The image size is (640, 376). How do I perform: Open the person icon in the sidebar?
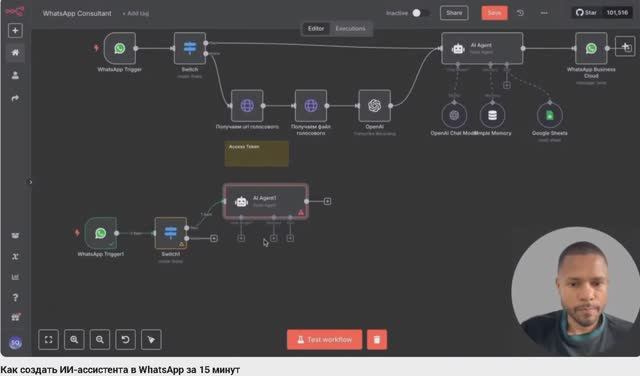click(x=15, y=75)
